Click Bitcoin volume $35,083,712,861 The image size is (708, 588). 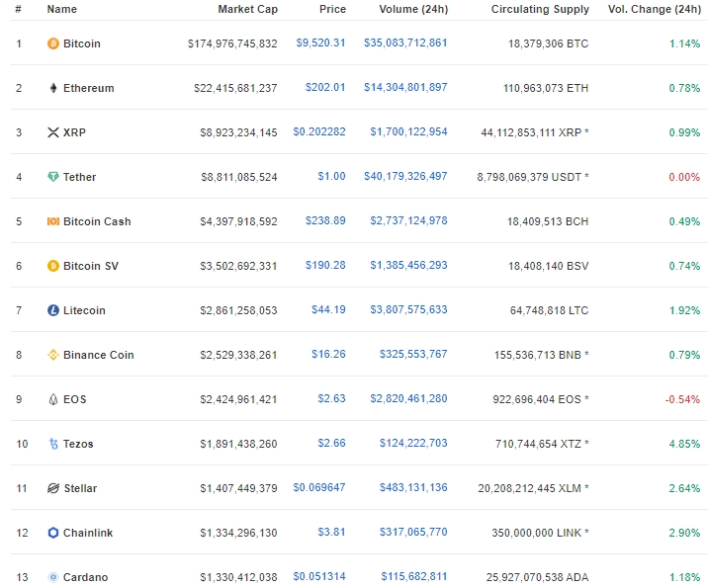[405, 42]
